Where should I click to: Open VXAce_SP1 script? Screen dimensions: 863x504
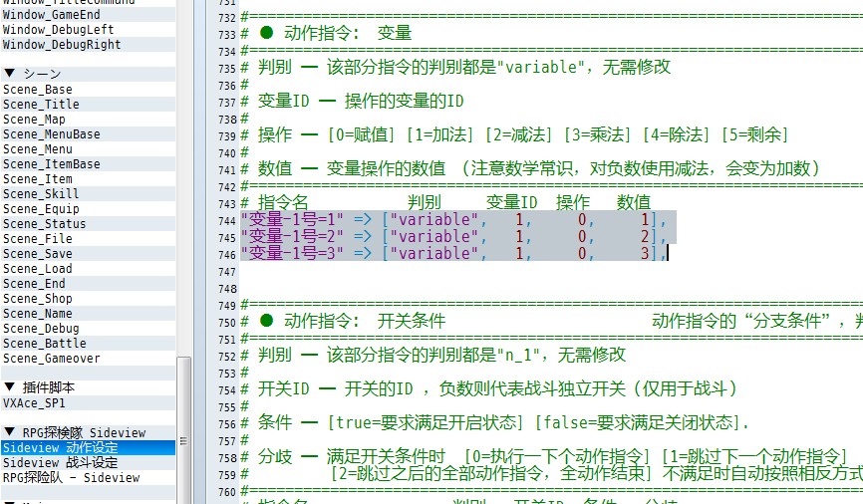tap(88, 402)
